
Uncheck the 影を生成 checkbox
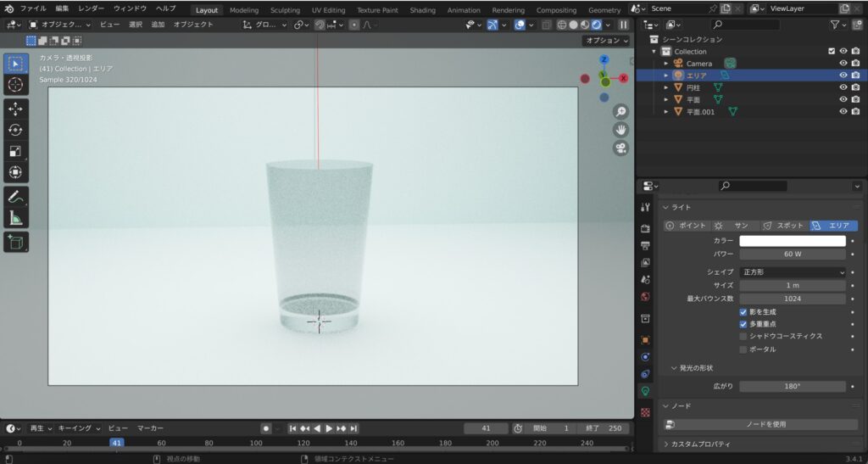click(x=743, y=312)
